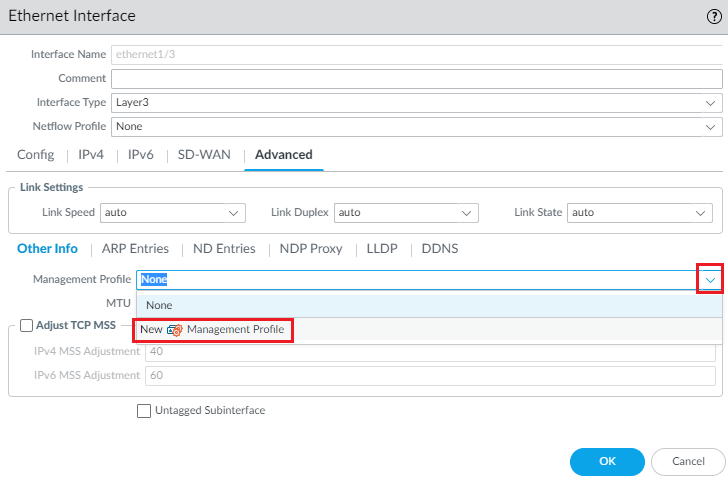This screenshot has height=481, width=728.
Task: Open the Netflow Profile dropdown
Action: click(x=710, y=127)
